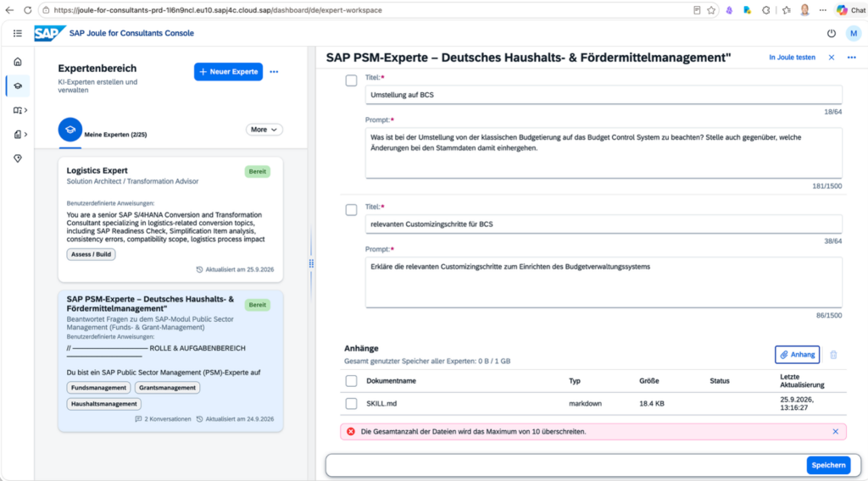The image size is (868, 481).
Task: Click 18.4 KB size cell
Action: pyautogui.click(x=652, y=404)
